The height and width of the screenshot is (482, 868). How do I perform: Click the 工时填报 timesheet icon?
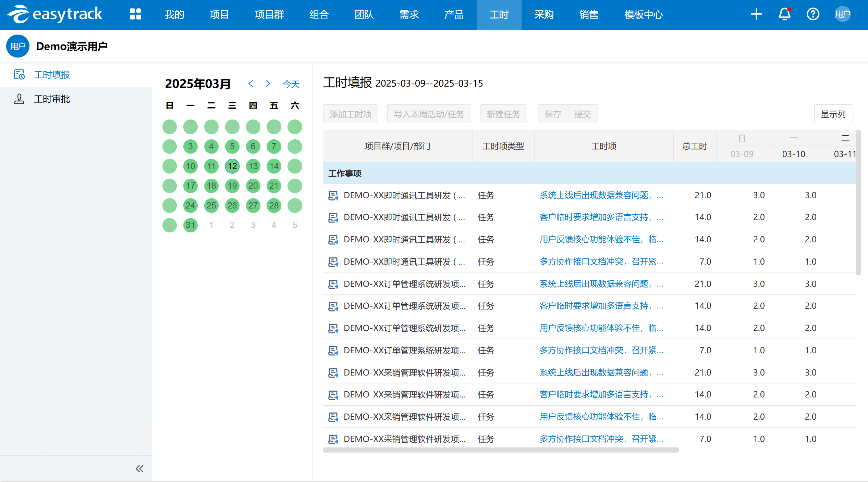tap(19, 75)
